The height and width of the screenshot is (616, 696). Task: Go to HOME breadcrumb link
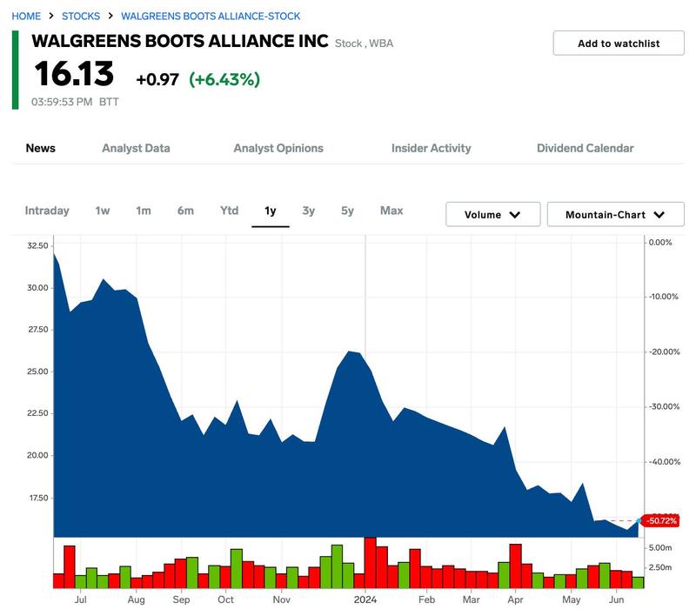click(26, 17)
